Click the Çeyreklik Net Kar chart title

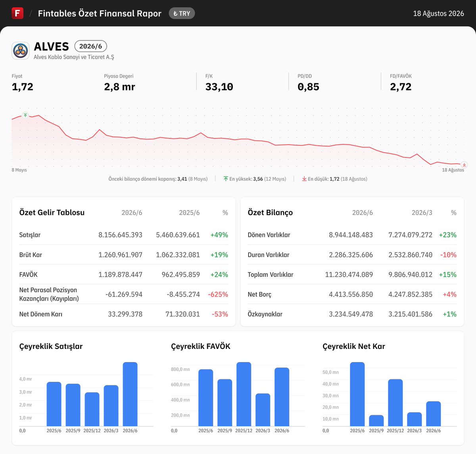coord(354,346)
